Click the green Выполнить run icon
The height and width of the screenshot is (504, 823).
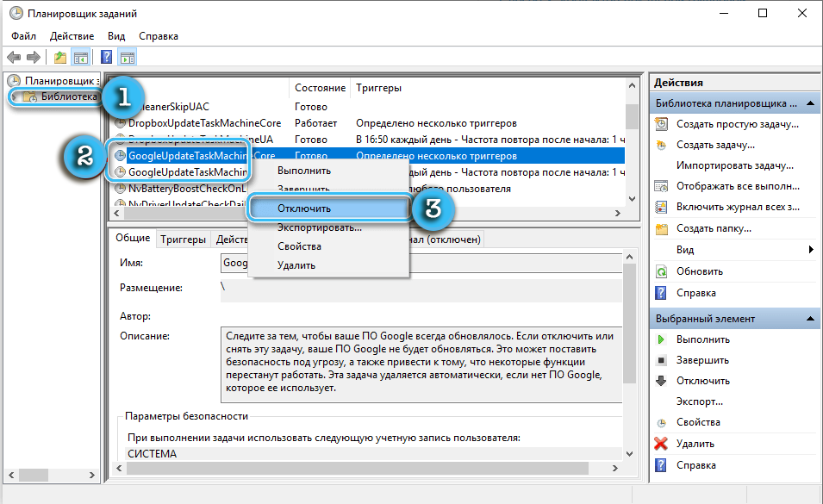coord(661,339)
